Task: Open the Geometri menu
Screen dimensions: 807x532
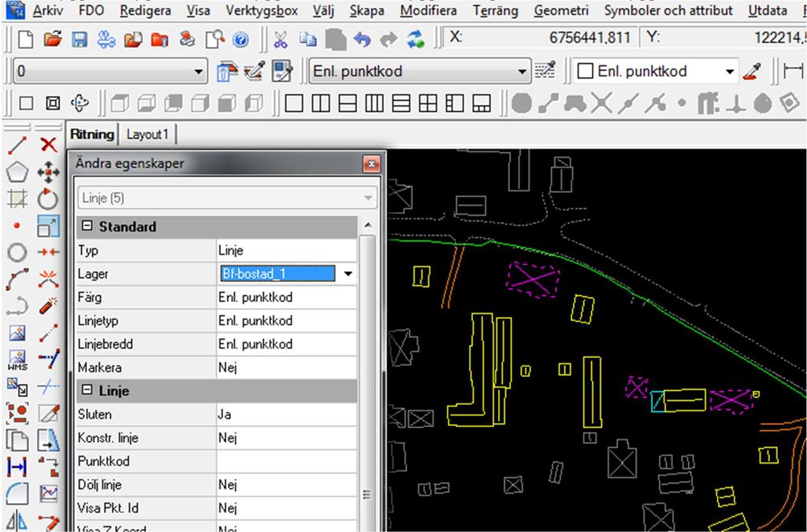Action: 561,10
